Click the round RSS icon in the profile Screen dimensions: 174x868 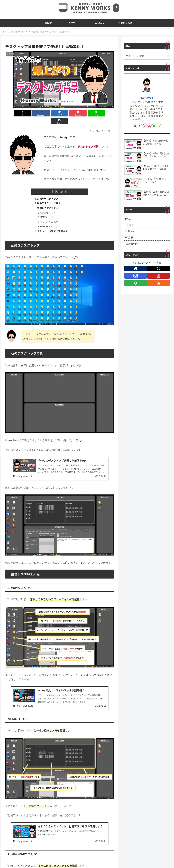pyautogui.click(x=159, y=126)
